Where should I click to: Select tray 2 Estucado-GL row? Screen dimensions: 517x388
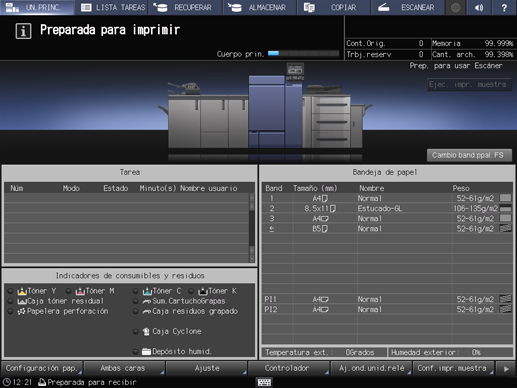387,208
